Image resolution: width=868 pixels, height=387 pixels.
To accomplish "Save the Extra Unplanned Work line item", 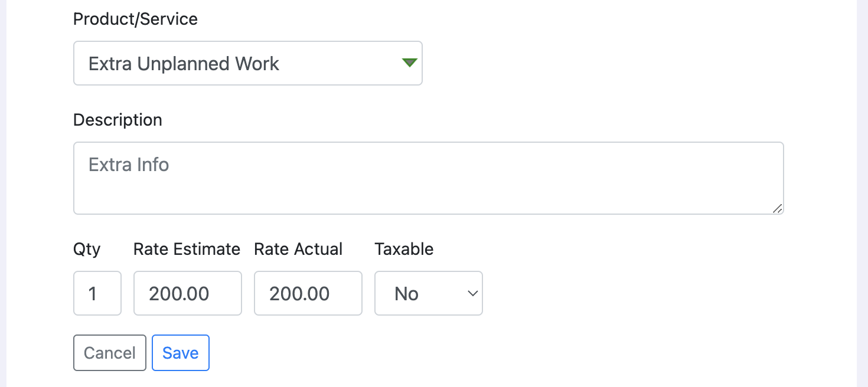I will pos(180,352).
